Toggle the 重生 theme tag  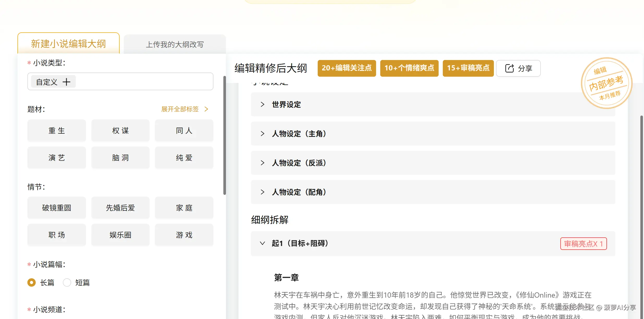(x=57, y=130)
